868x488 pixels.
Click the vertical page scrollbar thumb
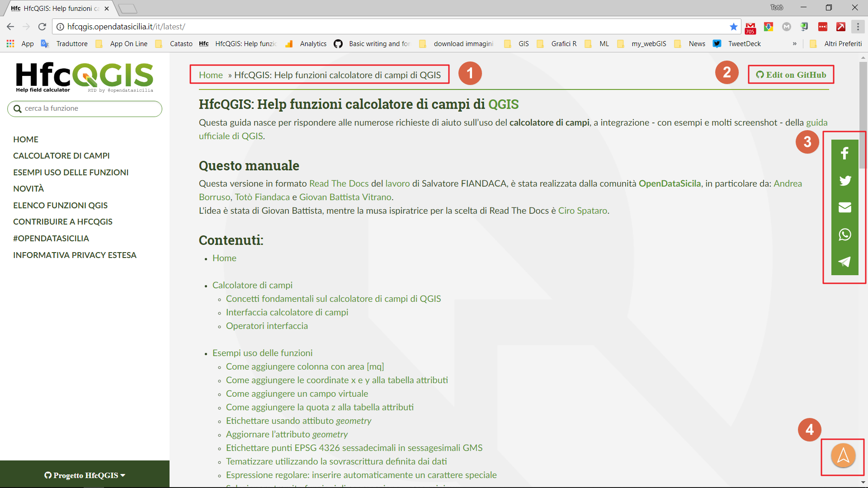(x=863, y=115)
